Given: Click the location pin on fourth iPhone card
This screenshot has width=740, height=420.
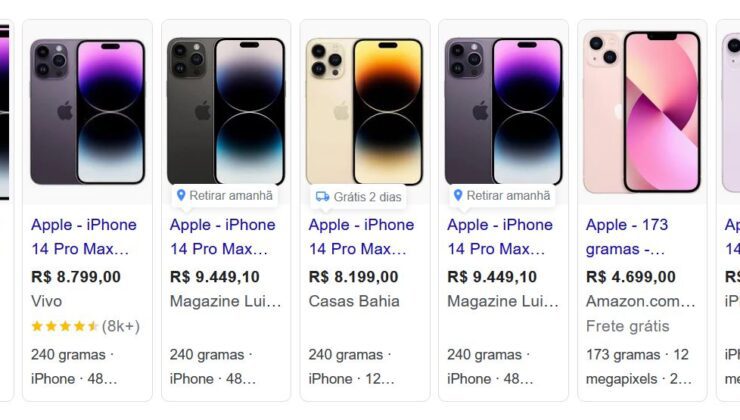Looking at the screenshot, I should [458, 195].
